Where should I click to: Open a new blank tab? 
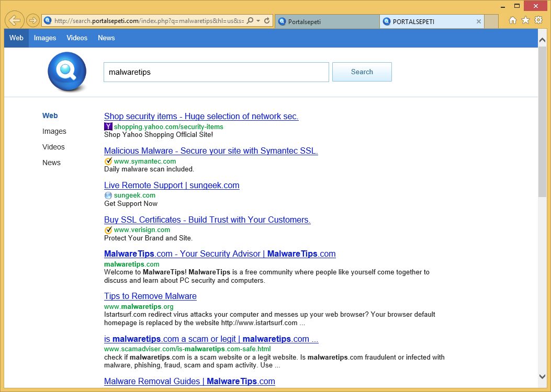[x=491, y=22]
